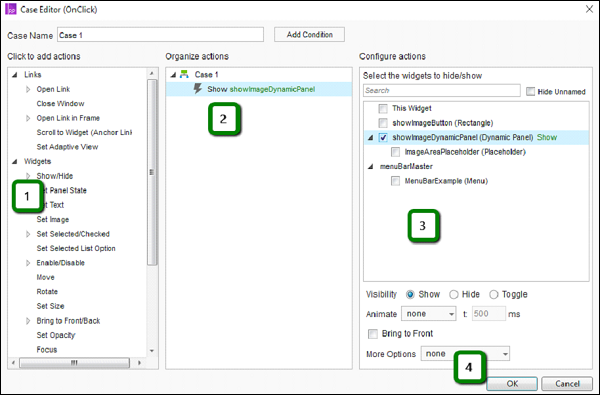Check showImageButton (Rectangle) checkbox
This screenshot has height=395, width=600.
(383, 123)
